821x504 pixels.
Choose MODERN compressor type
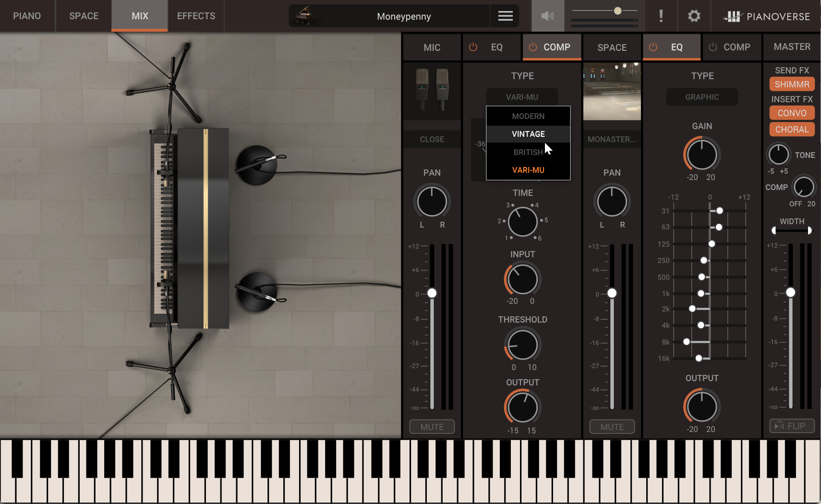pyautogui.click(x=528, y=116)
